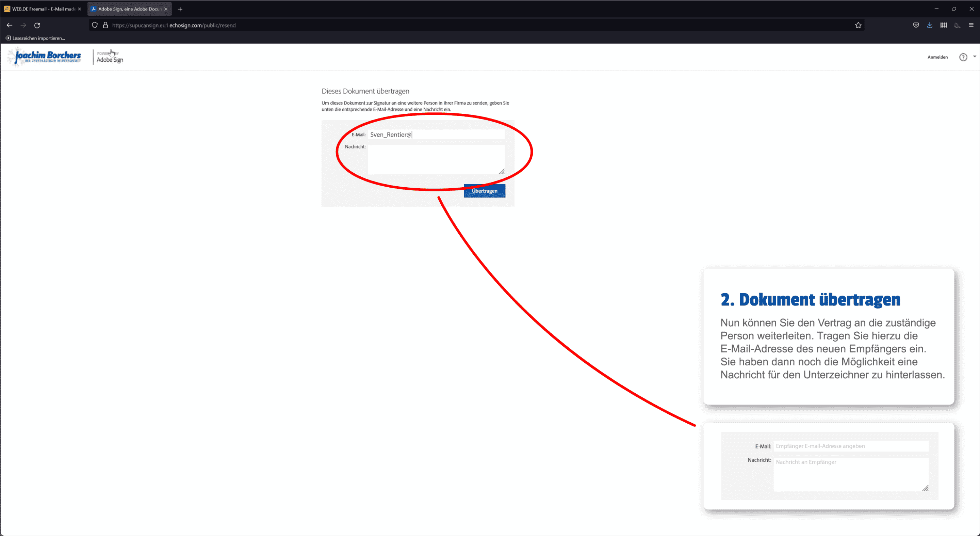The width and height of the screenshot is (980, 536).
Task: Expand dropdown arrow next to help icon
Action: [974, 56]
